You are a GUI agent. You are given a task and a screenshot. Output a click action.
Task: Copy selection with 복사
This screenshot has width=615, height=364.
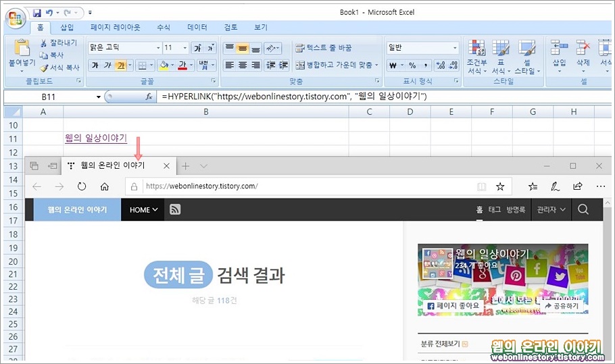click(x=52, y=55)
